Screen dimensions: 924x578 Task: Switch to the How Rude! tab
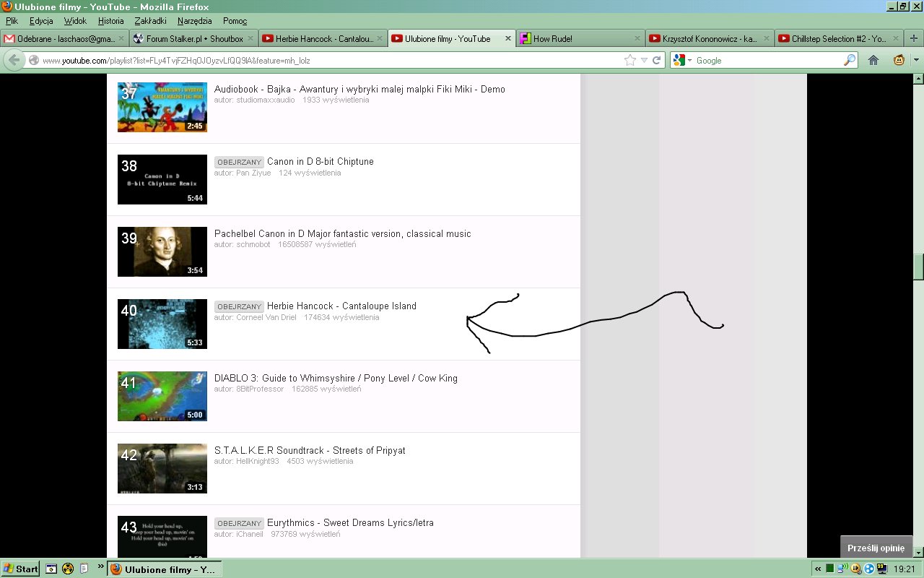coord(580,39)
